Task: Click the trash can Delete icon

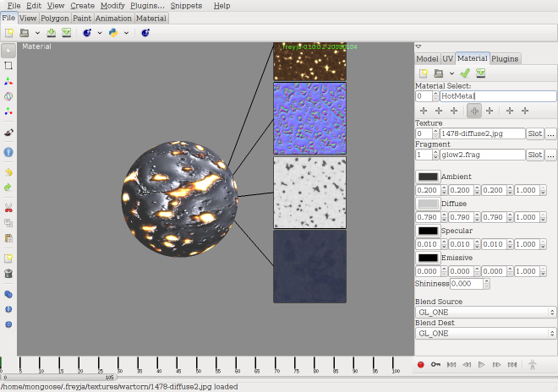Action: pyautogui.click(x=8, y=273)
